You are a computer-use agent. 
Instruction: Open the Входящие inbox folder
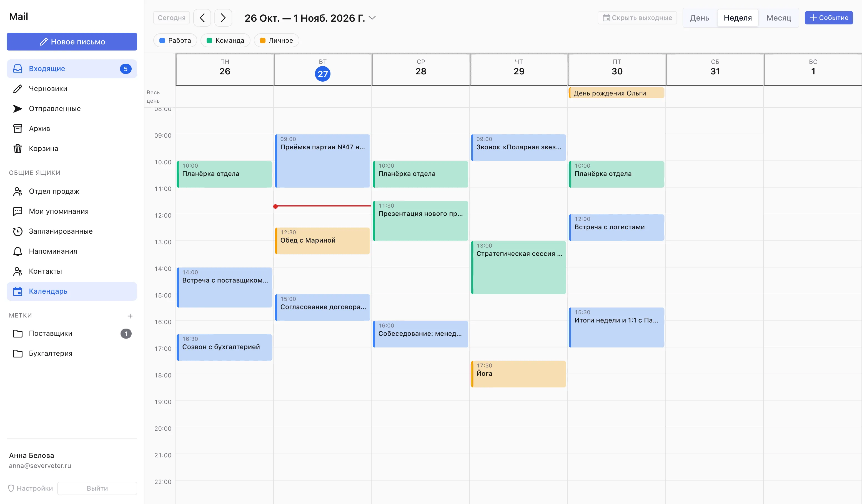[72, 69]
